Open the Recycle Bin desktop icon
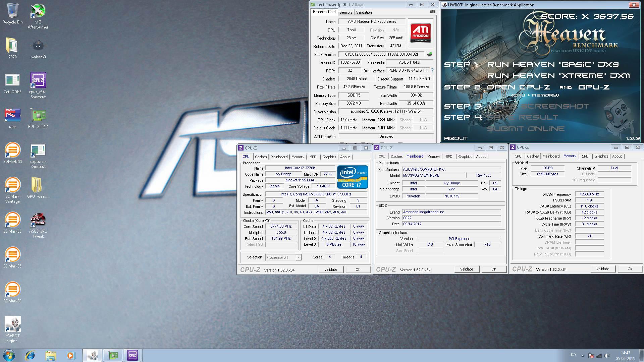644x362 pixels. (x=12, y=14)
